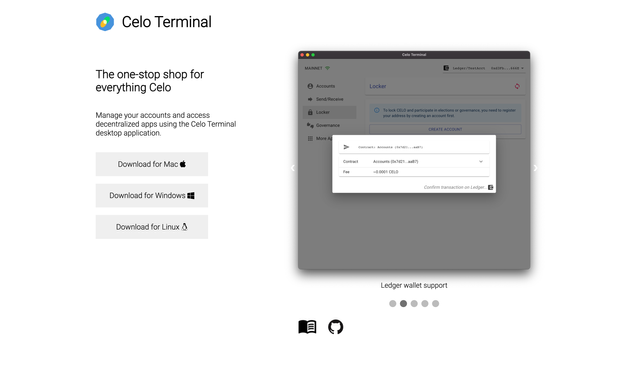Click Governance in screenshot sidebar

329,125
